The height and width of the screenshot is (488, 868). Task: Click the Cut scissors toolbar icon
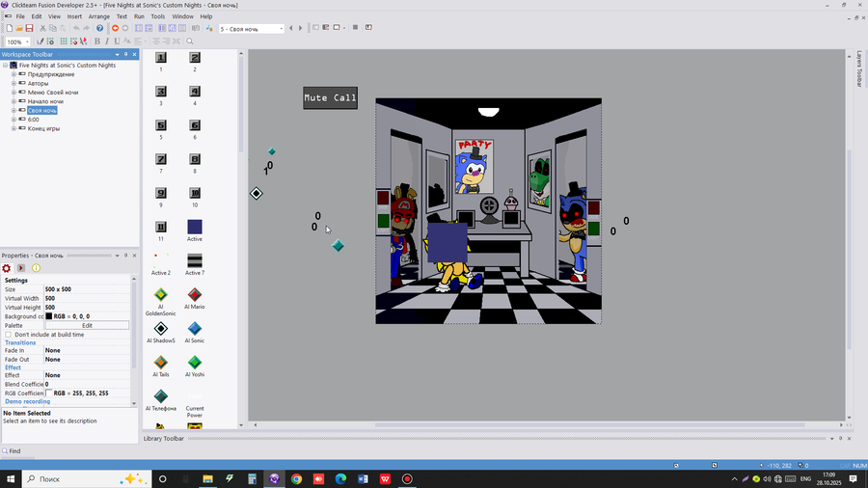coord(42,28)
